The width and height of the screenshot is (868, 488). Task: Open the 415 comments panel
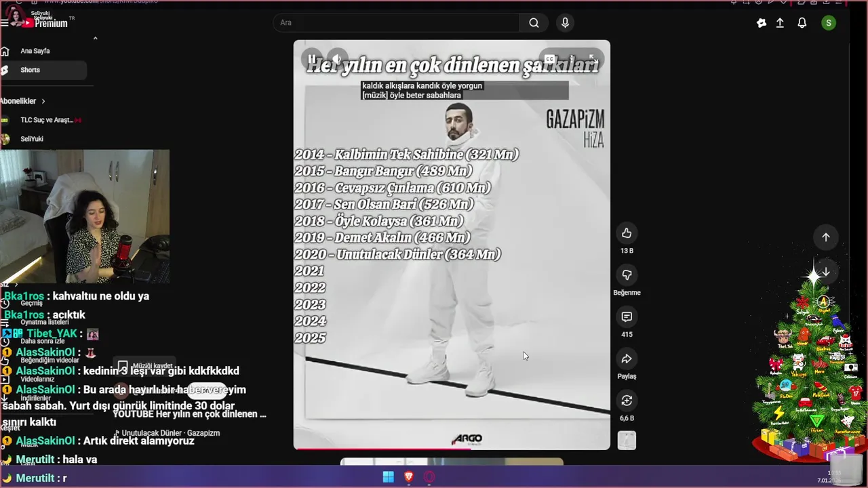pos(627,317)
